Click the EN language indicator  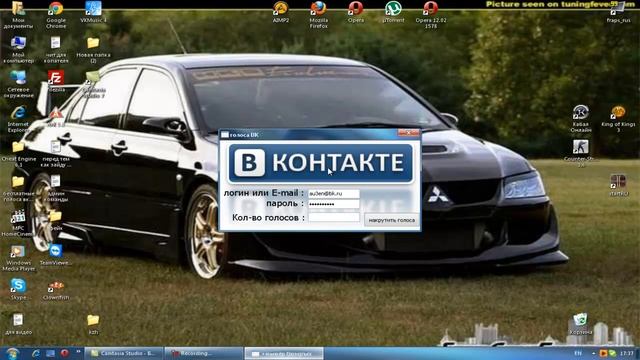[x=578, y=353]
